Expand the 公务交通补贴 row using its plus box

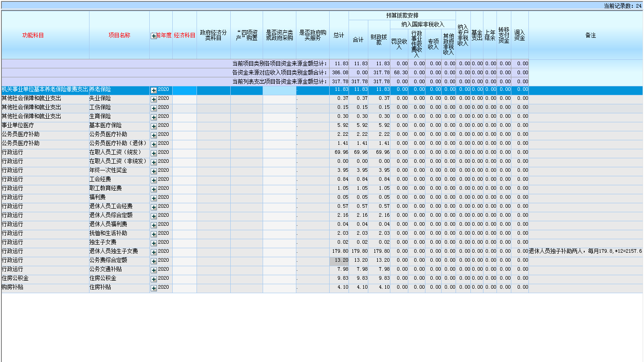(154, 270)
